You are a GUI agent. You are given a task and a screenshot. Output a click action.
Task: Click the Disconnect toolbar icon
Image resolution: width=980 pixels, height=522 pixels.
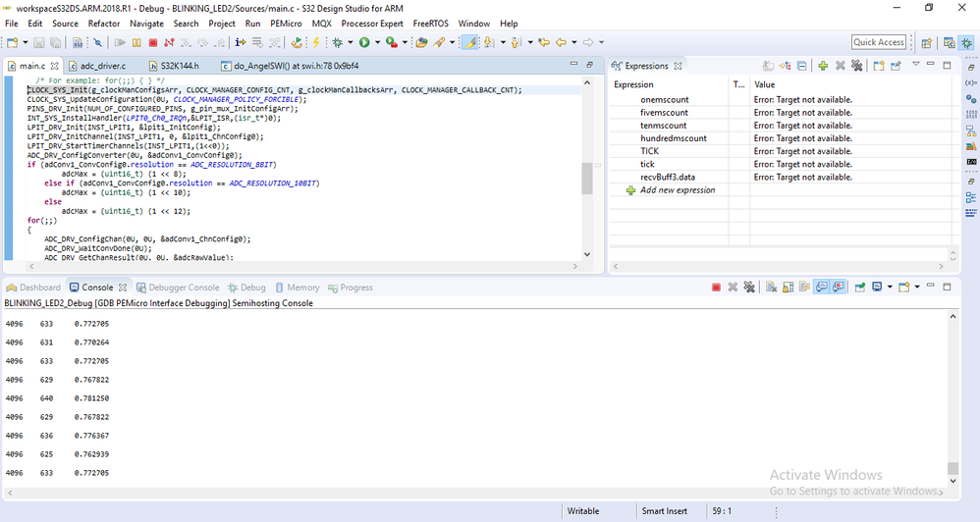point(169,42)
